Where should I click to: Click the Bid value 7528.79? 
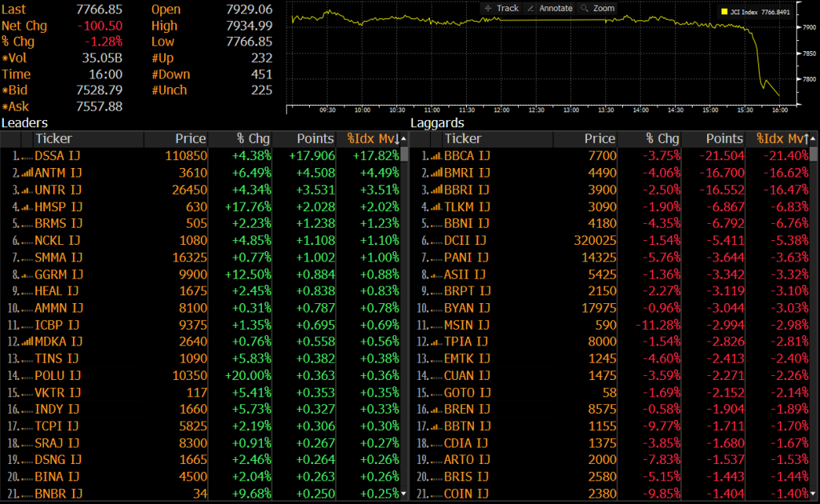[x=99, y=90]
